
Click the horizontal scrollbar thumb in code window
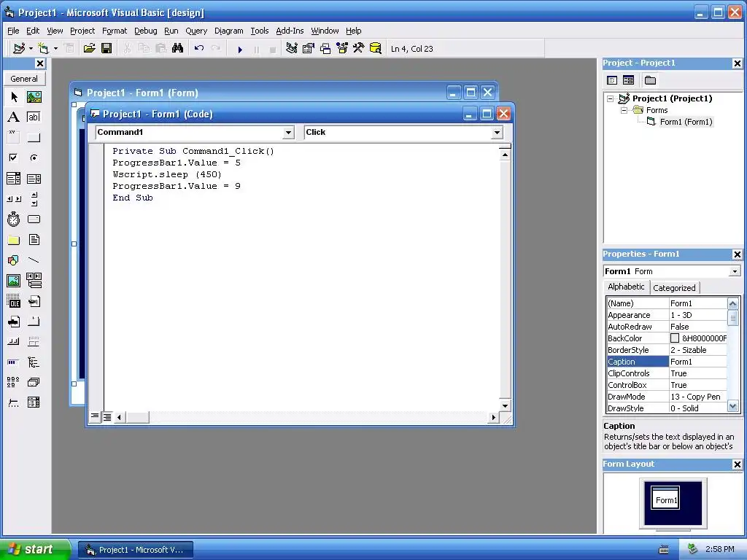pos(137,418)
